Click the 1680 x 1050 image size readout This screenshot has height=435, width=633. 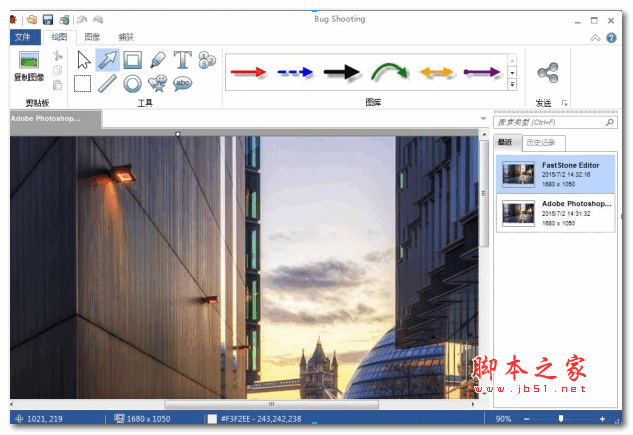pyautogui.click(x=149, y=419)
